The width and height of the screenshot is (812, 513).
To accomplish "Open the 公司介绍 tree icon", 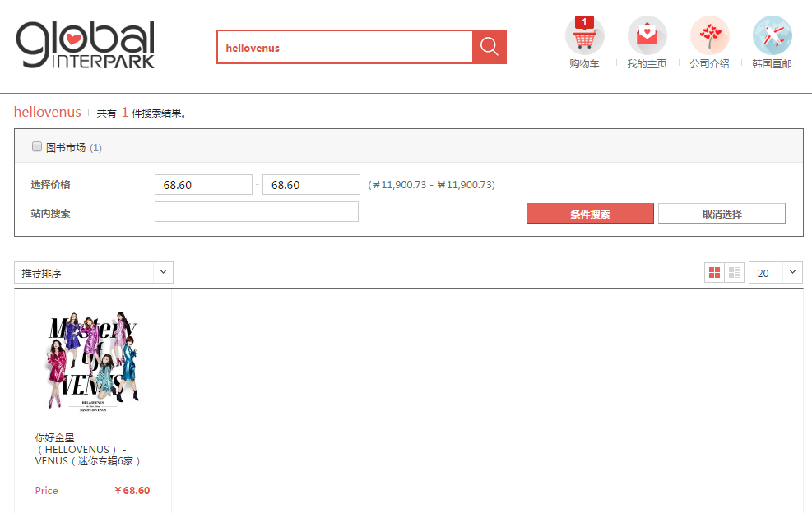I will tap(710, 35).
